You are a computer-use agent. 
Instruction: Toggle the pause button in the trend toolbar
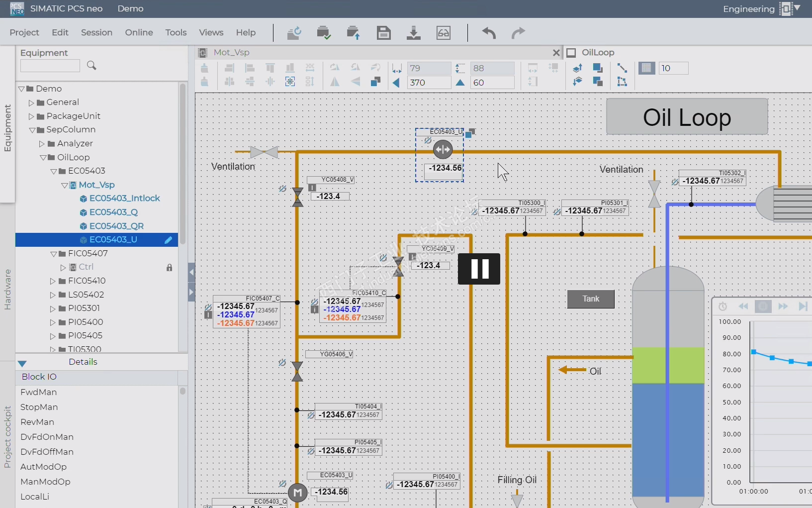[x=763, y=306]
